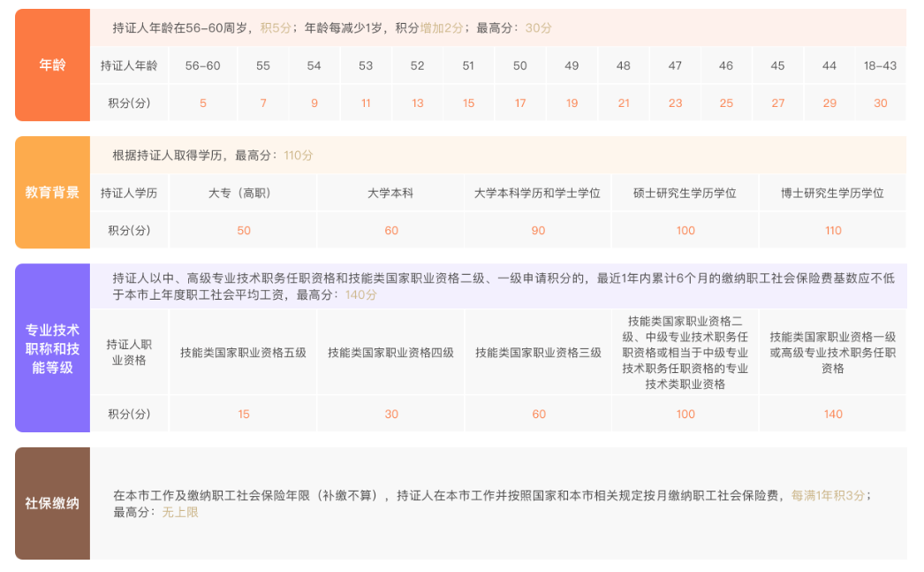This screenshot has height=572, width=924.
Task: Click score 110 under 博士研究生学历学位
Action: (x=833, y=231)
